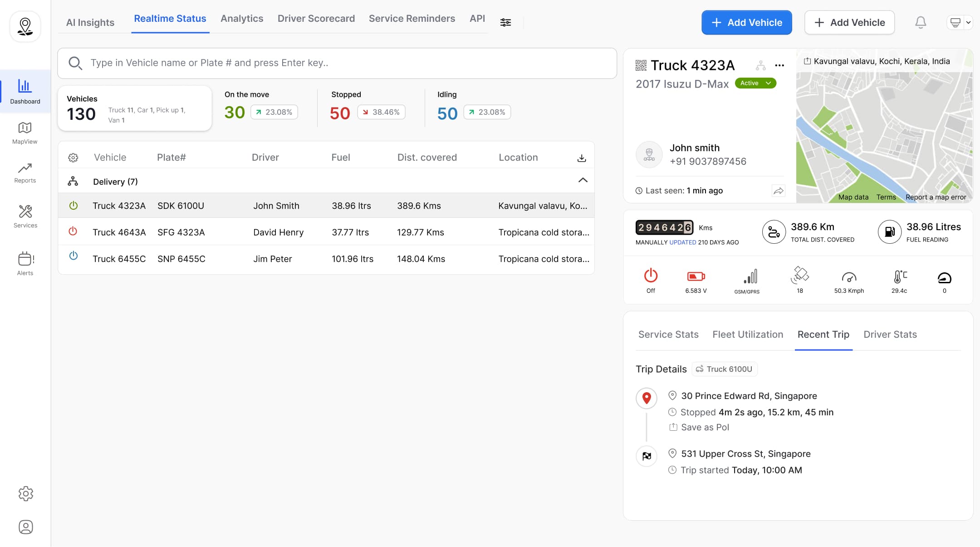This screenshot has height=547, width=980.
Task: Open settings gear in sidebar bottom
Action: pyautogui.click(x=26, y=493)
